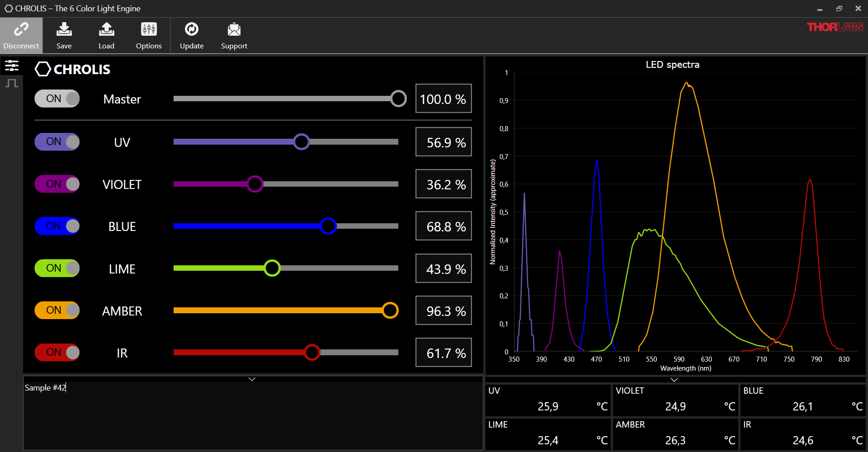Viewport: 868px width, 452px height.
Task: Click the LIME slider handle
Action: coord(272,268)
